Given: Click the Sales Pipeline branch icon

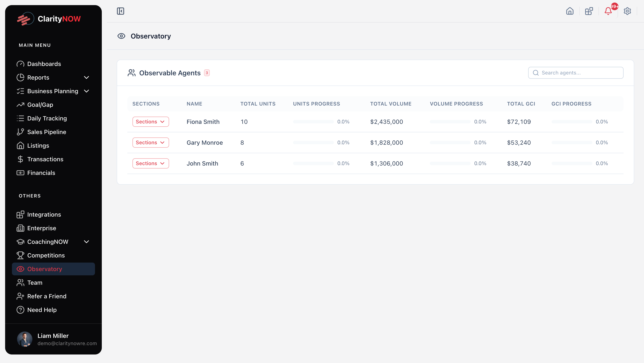Looking at the screenshot, I should (20, 132).
